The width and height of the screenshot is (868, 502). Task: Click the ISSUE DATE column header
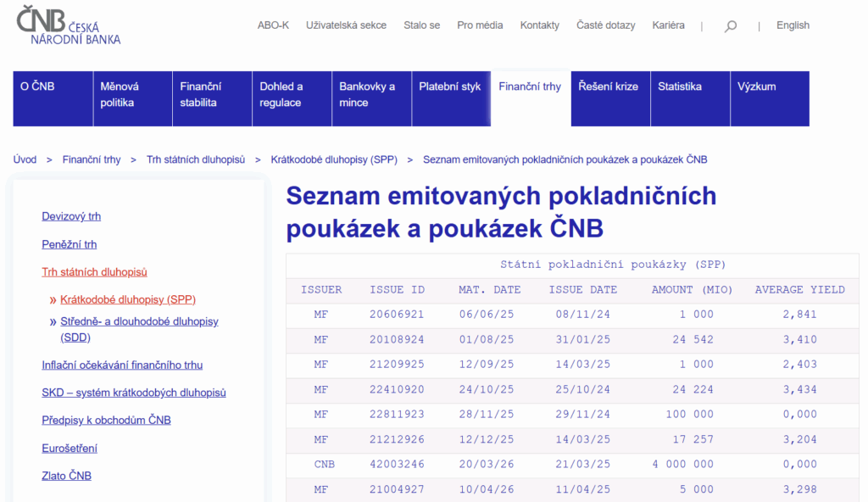[x=583, y=290]
